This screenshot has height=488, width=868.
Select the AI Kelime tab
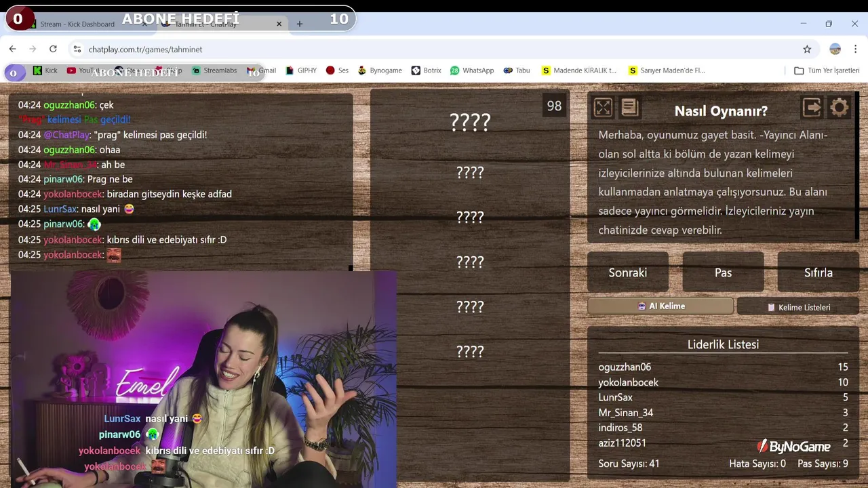coord(660,306)
